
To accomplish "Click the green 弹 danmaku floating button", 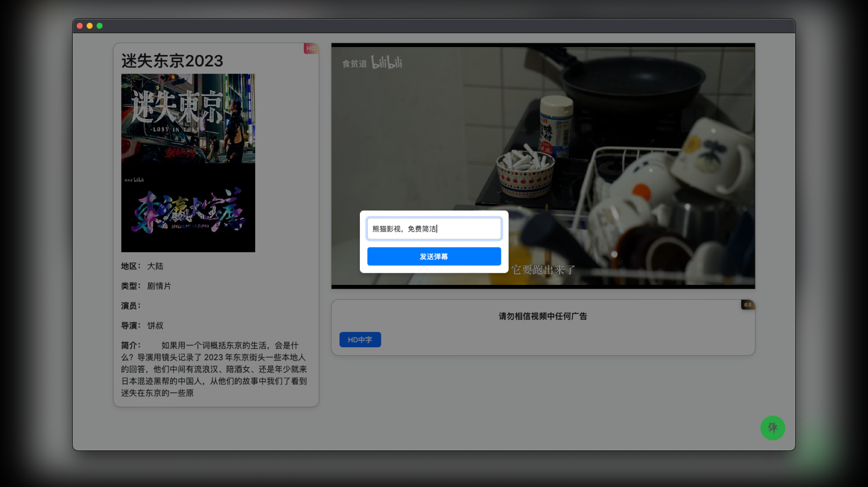I will point(772,428).
